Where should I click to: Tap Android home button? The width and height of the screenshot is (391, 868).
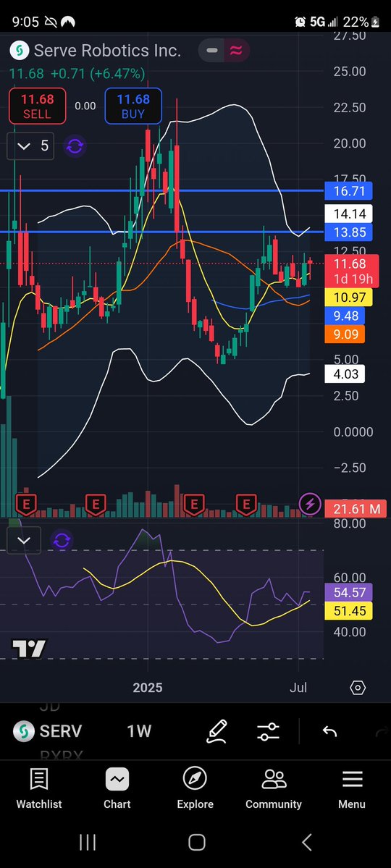tap(197, 843)
